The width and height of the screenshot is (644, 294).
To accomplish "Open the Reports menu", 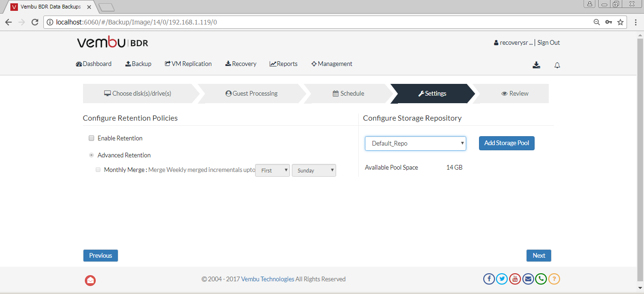I will point(283,64).
